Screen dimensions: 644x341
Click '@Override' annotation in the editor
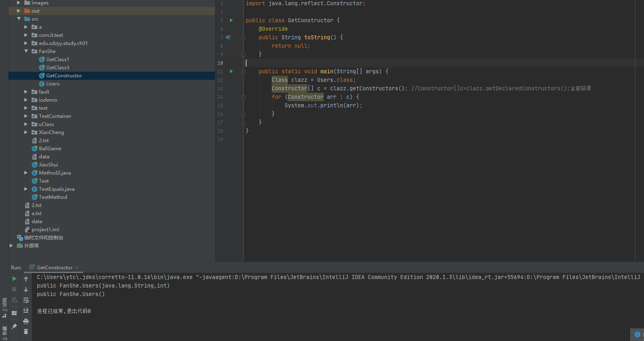tap(273, 29)
